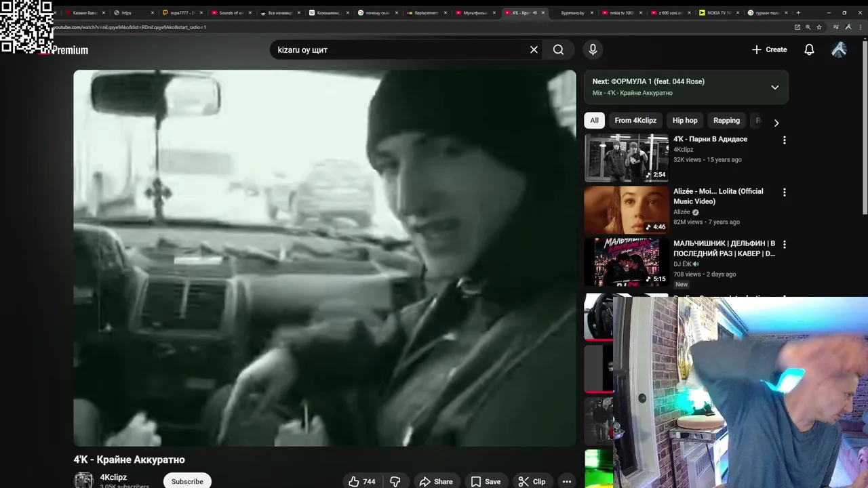The width and height of the screenshot is (868, 488).
Task: Click the open-in-app icon in address bar
Action: coord(797,27)
